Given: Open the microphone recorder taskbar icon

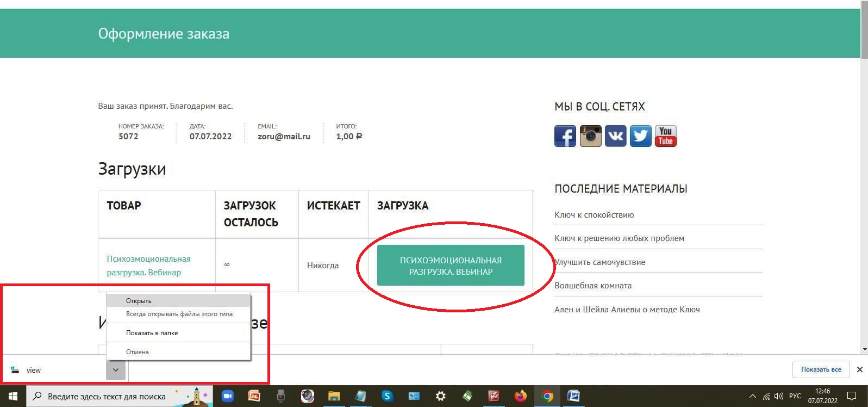Looking at the screenshot, I should point(280,396).
